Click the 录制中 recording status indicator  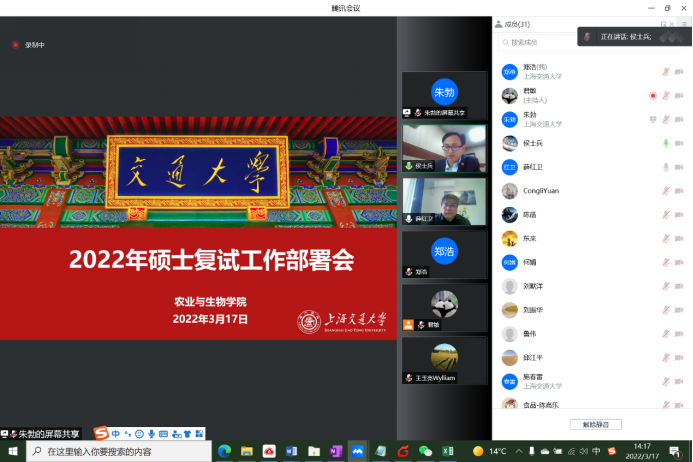click(29, 44)
